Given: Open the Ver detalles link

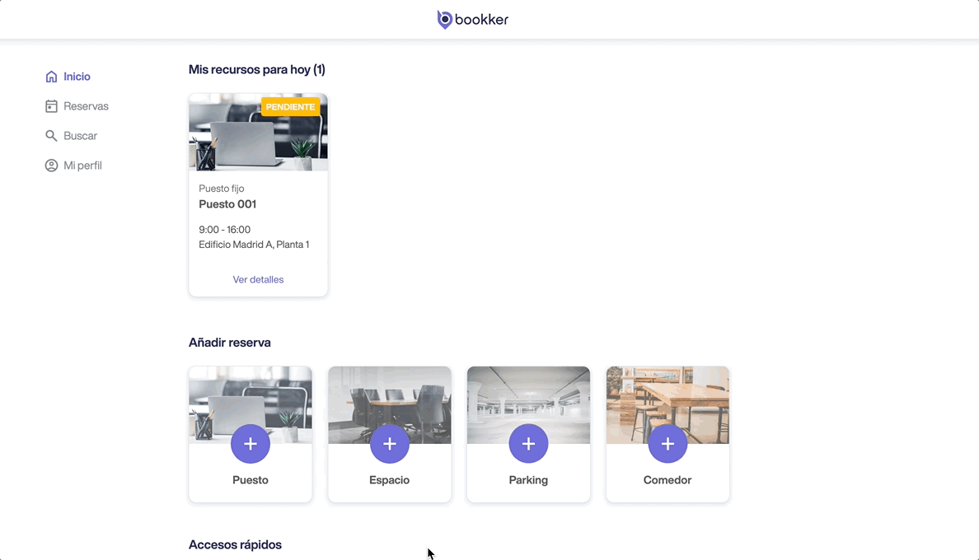Looking at the screenshot, I should 258,280.
